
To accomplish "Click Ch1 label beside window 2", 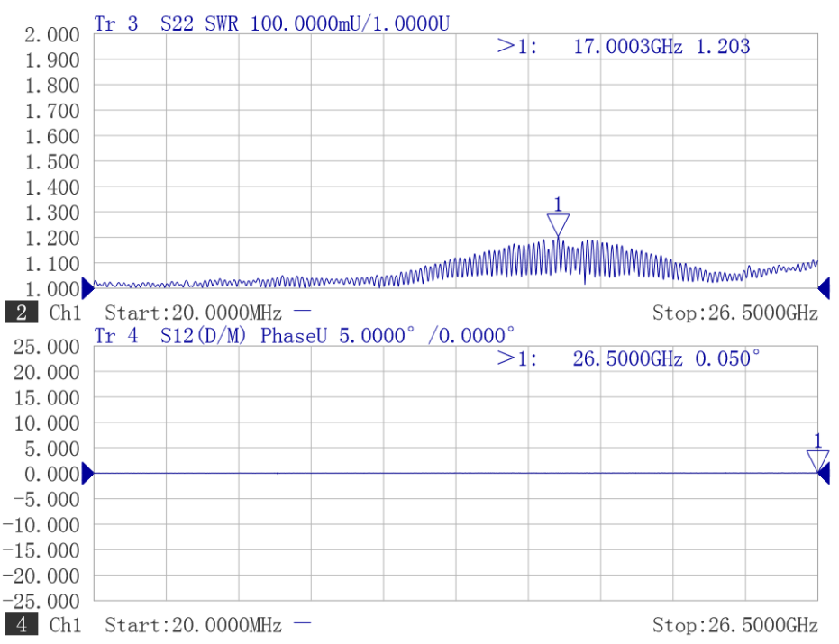I will [x=65, y=313].
